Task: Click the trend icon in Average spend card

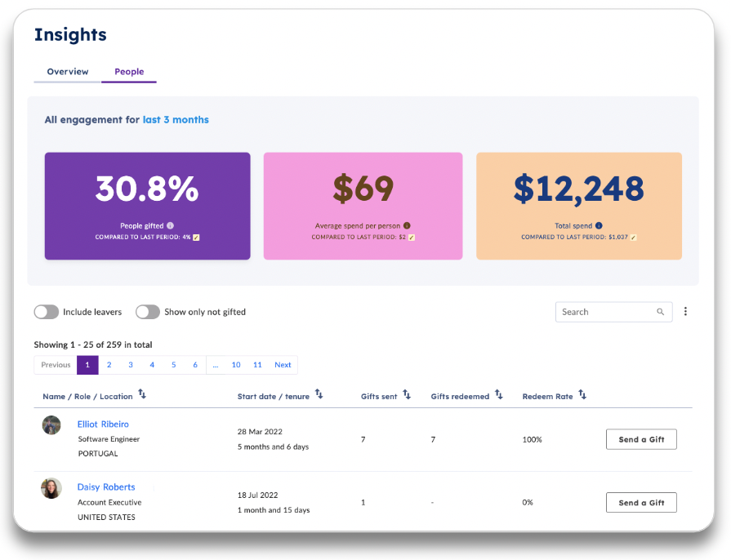Action: coord(412,238)
